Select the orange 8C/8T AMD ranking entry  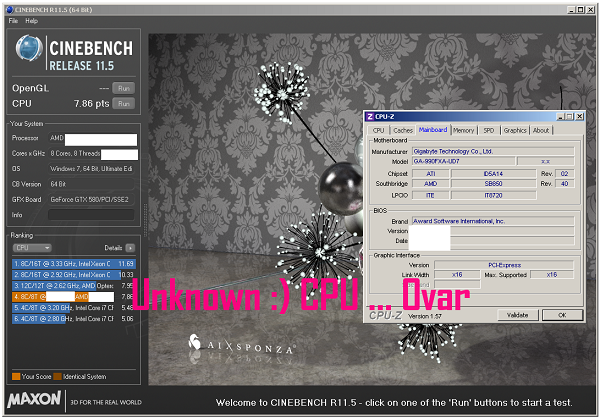[x=74, y=297]
